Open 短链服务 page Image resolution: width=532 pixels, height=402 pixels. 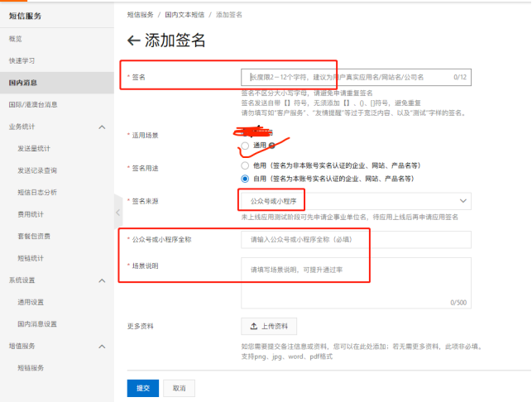31,368
